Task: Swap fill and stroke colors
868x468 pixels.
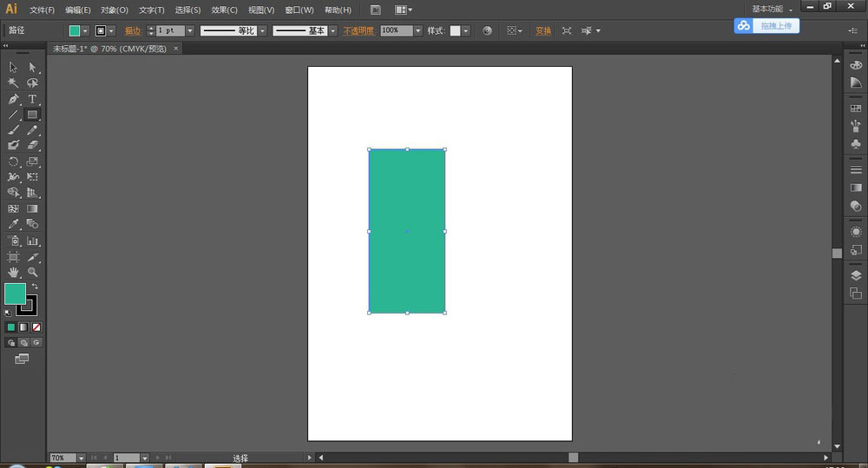Action: pos(36,287)
